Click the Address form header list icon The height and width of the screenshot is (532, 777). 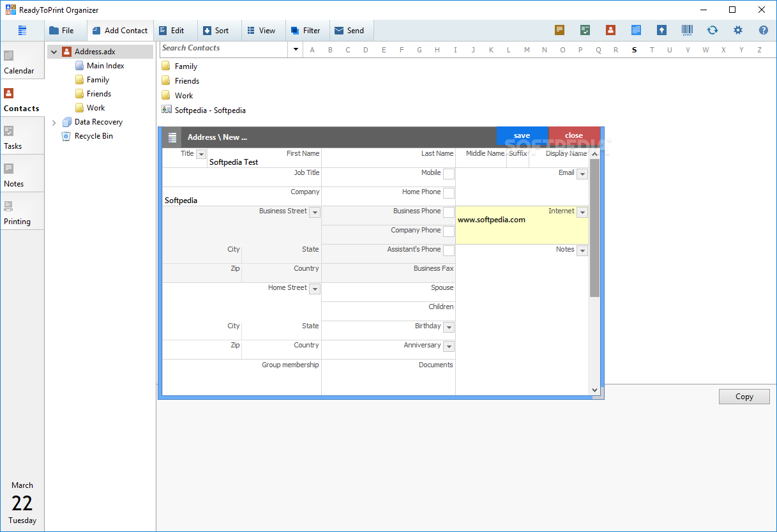(x=172, y=137)
